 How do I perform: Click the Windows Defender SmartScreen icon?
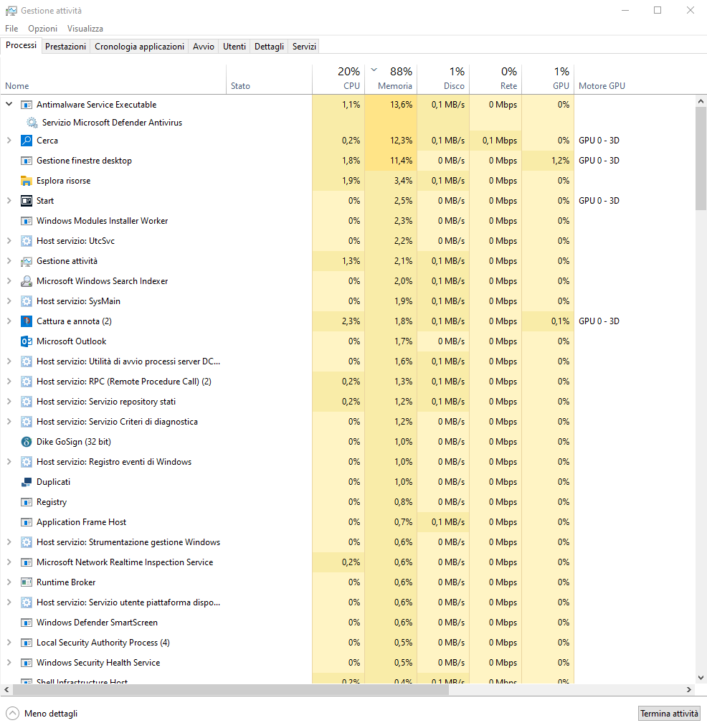tap(27, 622)
